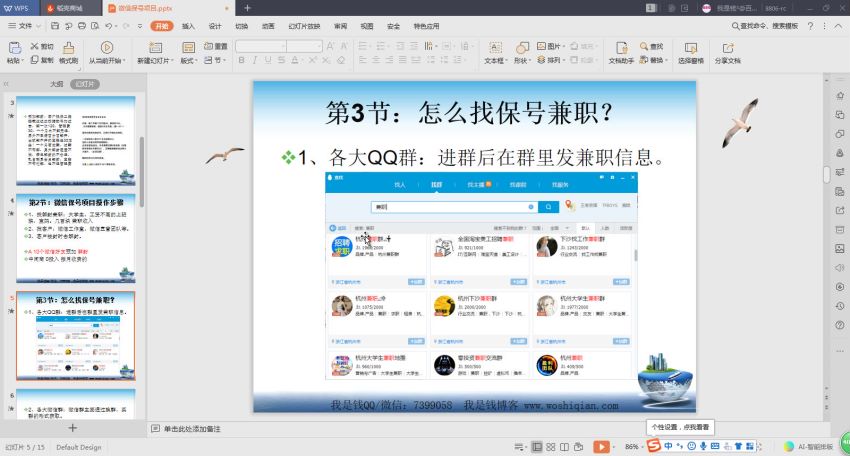Image resolution: width=850 pixels, height=456 pixels.
Task: Open the Slide Show (幻灯片放映) ribbon tab
Action: tap(304, 26)
